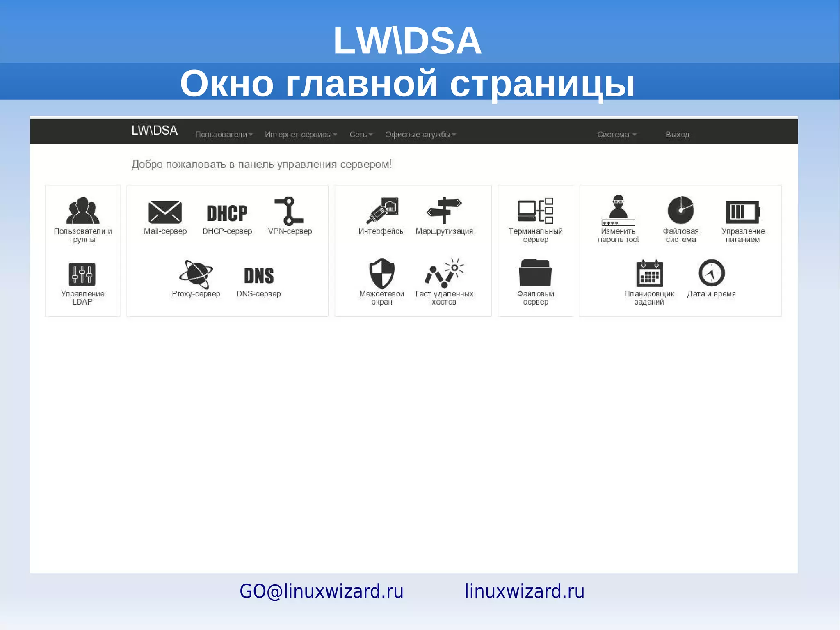840x630 pixels.
Task: Open the Тест удаленных хостов icon
Action: (444, 273)
